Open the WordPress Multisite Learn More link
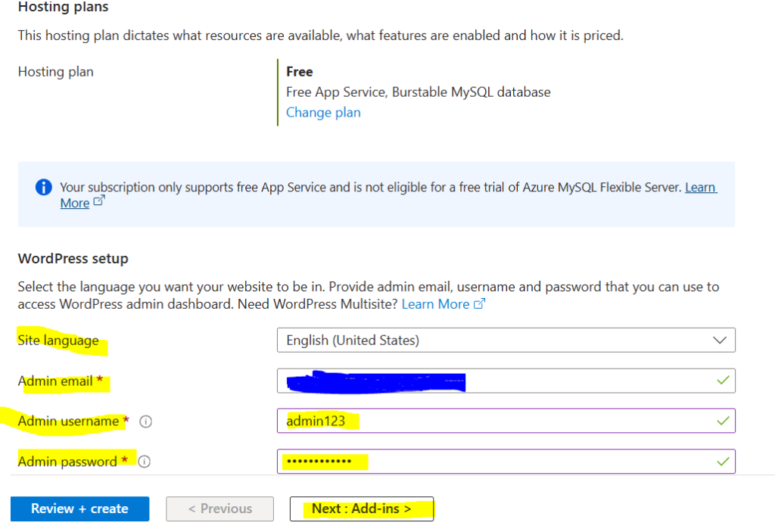The width and height of the screenshot is (775, 532). tap(435, 304)
